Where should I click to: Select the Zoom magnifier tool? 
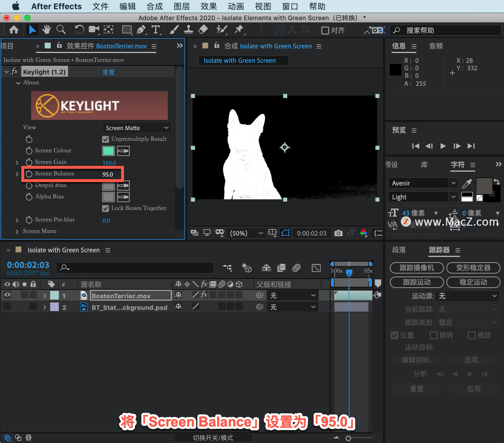[61, 30]
